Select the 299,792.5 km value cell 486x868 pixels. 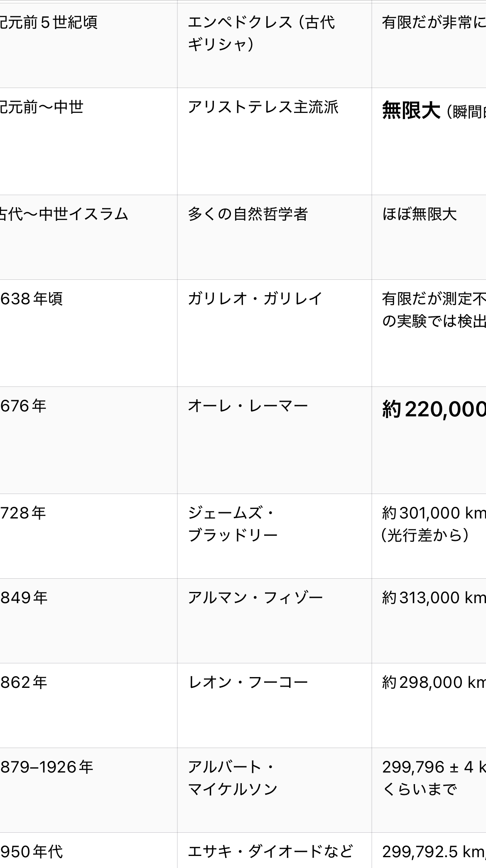434,852
